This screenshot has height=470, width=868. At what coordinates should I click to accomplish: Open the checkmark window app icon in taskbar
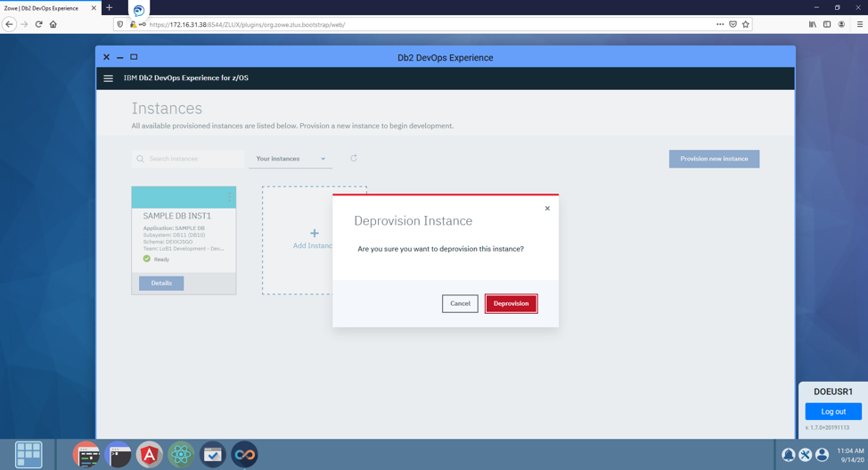coord(213,455)
